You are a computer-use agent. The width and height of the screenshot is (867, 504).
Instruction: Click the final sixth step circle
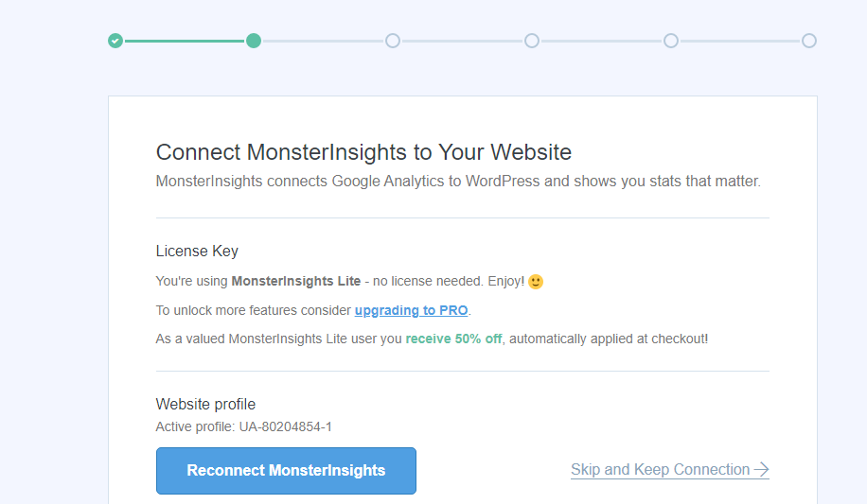pos(809,41)
